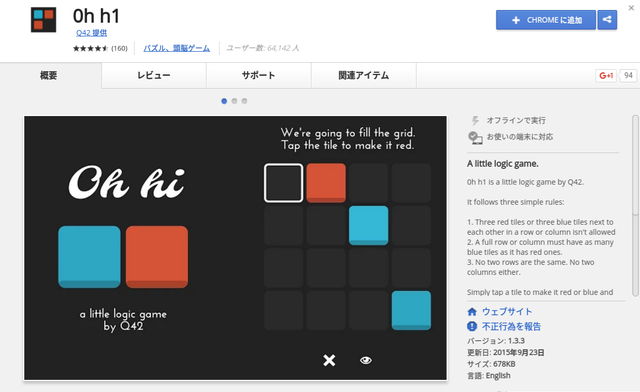Click the large red tile under Oh hi
This screenshot has height=392, width=640.
click(x=157, y=257)
